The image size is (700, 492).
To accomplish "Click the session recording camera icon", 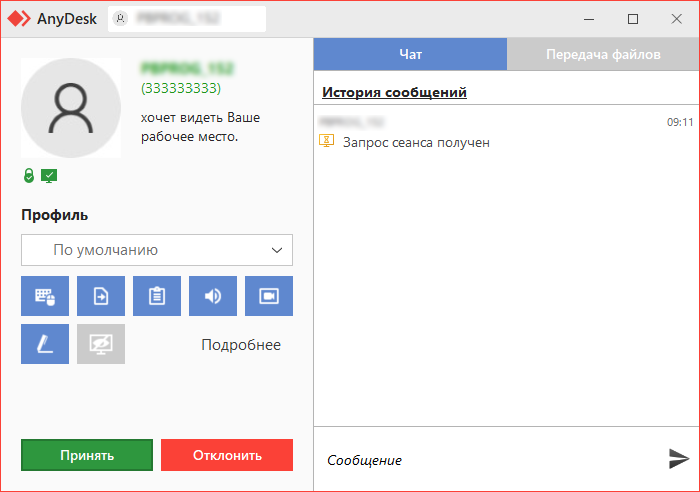I will [269, 296].
